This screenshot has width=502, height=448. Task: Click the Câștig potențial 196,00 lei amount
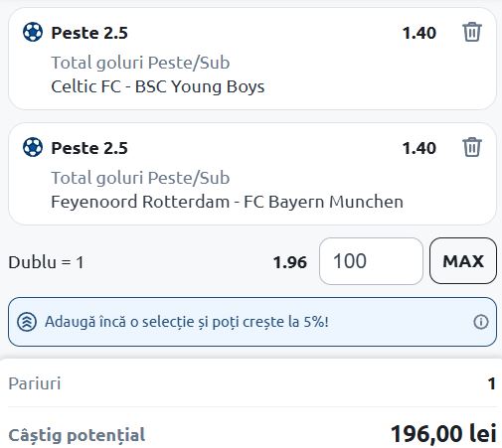point(443,433)
